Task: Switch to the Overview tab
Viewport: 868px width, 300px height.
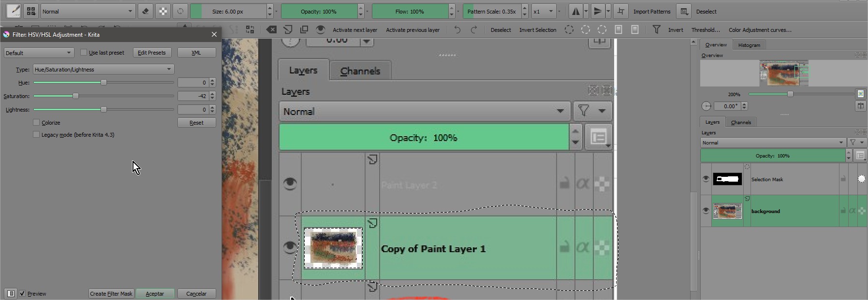Action: [716, 45]
